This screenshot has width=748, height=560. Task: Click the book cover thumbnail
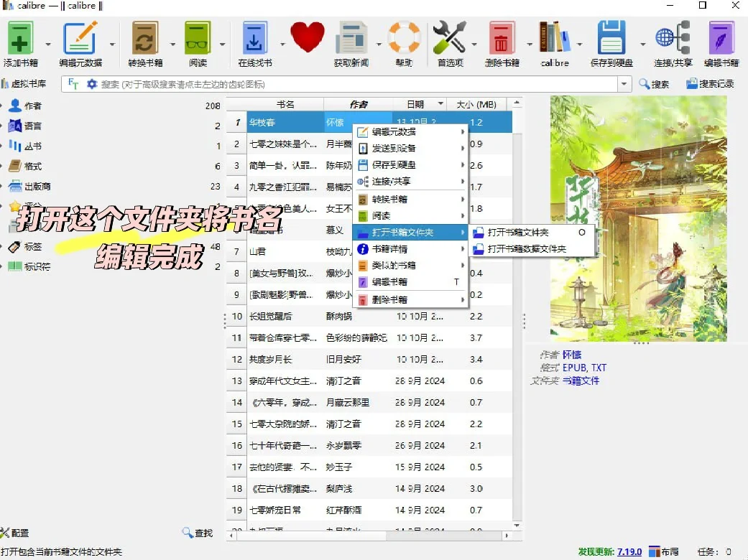click(638, 218)
